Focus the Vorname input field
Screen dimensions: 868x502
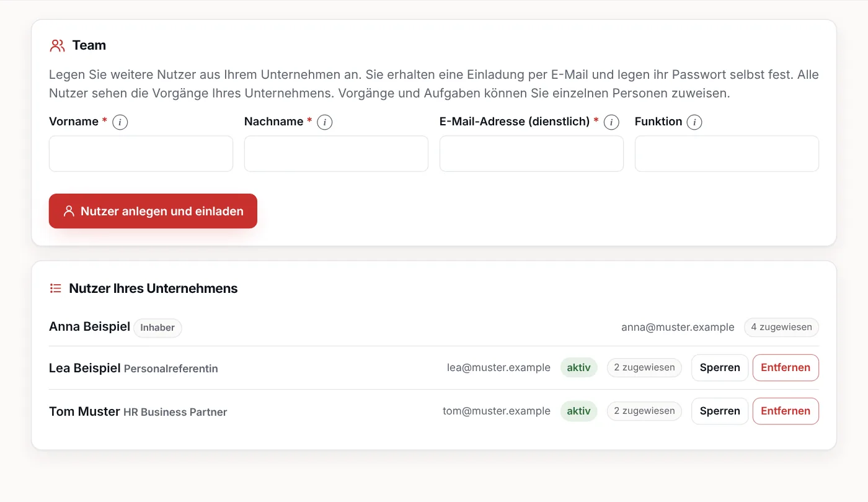click(x=141, y=154)
